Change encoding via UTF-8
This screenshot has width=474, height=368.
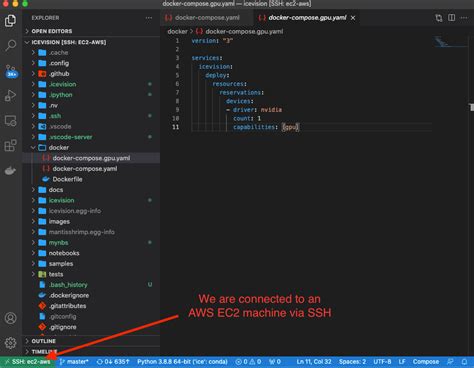pos(382,362)
